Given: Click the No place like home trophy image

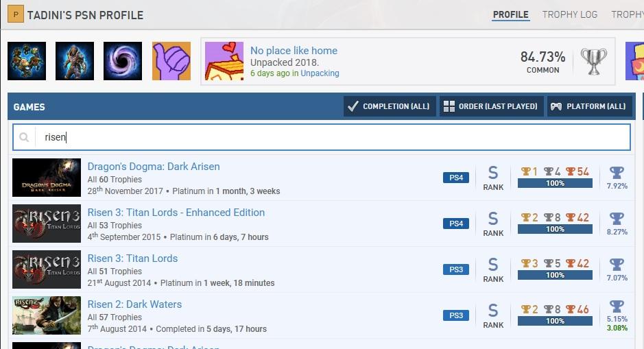Looking at the screenshot, I should click(224, 61).
